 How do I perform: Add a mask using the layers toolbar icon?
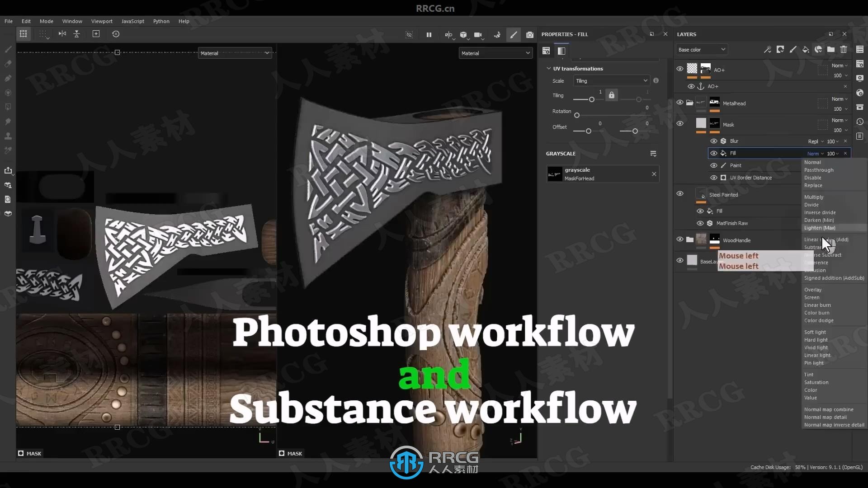point(780,49)
